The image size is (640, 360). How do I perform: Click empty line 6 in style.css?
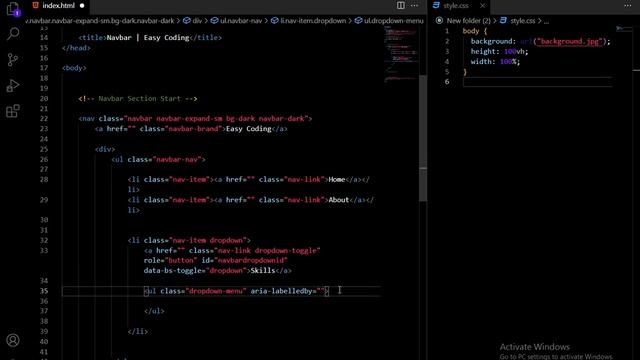(538, 82)
